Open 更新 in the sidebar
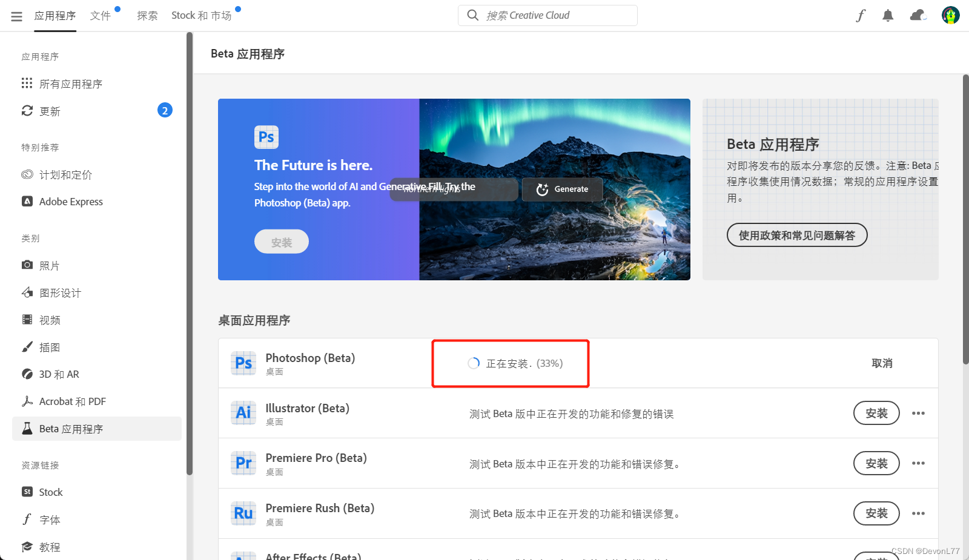This screenshot has height=560, width=969. [97, 111]
